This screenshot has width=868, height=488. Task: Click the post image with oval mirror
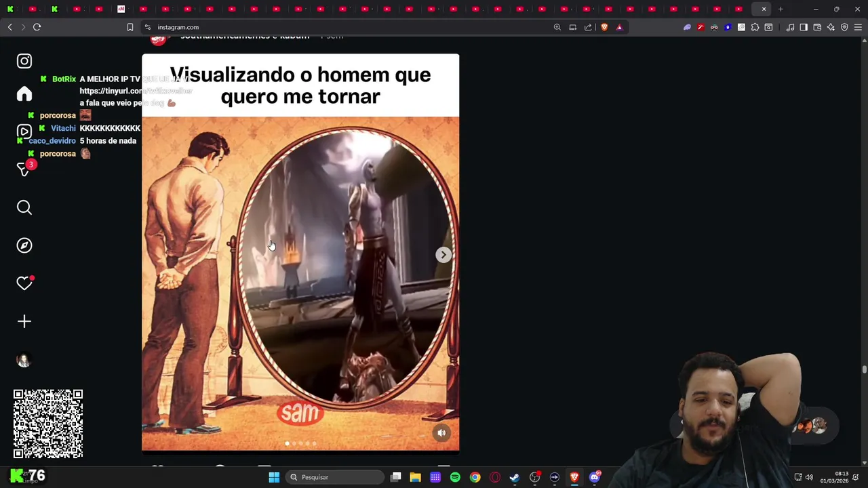pos(300,283)
